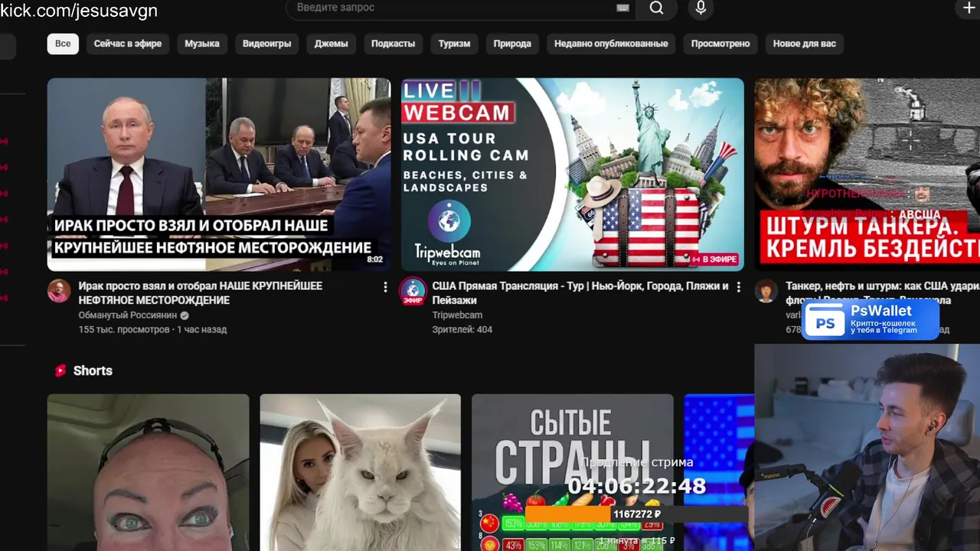Click the 8:02 duration badge
This screenshot has height=551, width=980.
374,260
